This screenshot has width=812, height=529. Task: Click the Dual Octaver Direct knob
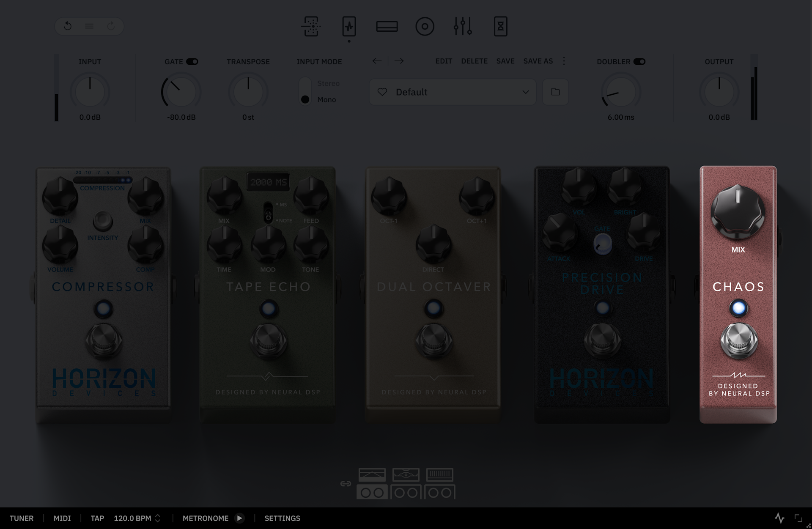(x=433, y=244)
